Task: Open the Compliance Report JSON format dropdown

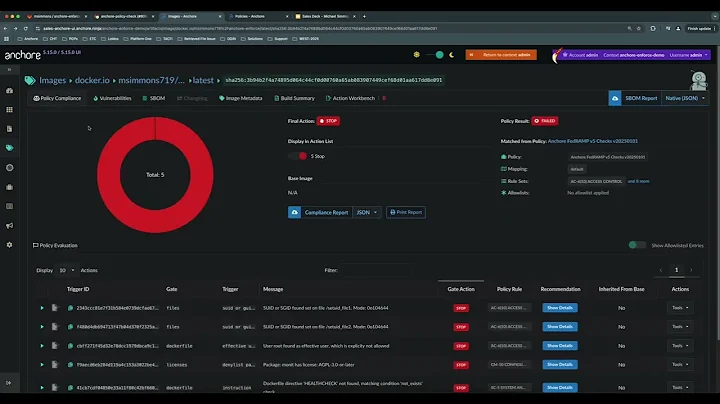Action: (x=367, y=212)
